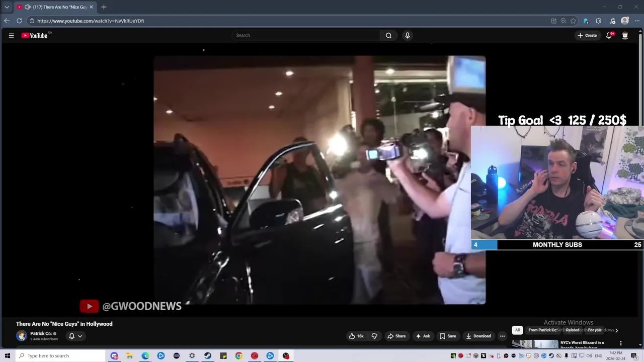Mute the tab via speaker icon
This screenshot has width=644, height=362.
point(27,7)
